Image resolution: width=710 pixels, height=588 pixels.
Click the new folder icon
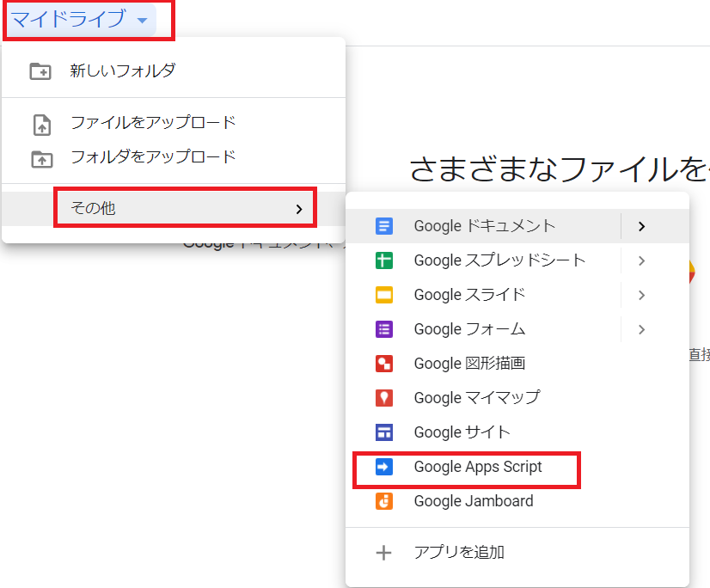click(x=40, y=71)
